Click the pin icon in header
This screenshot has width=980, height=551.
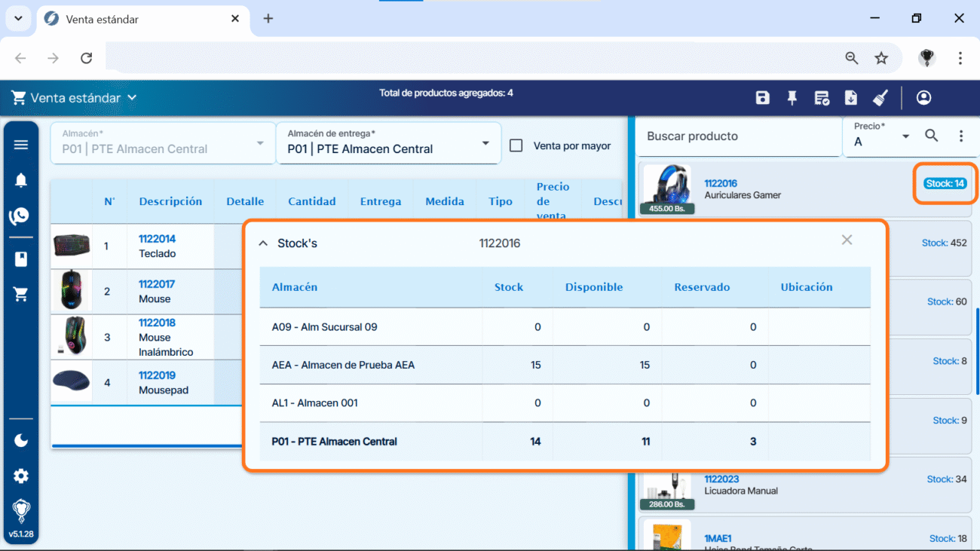(792, 98)
